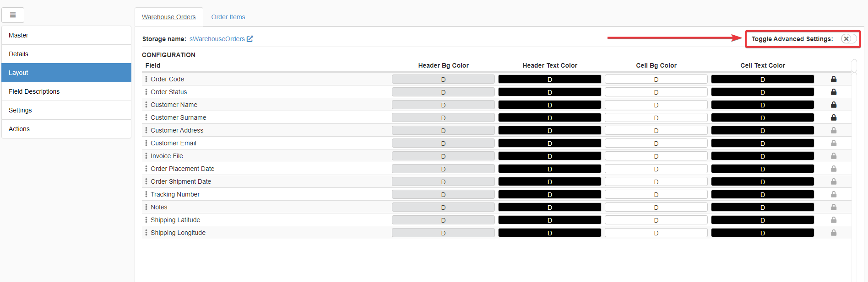This screenshot has height=282, width=868.
Task: Toggle the Advanced Settings switch
Action: point(848,39)
